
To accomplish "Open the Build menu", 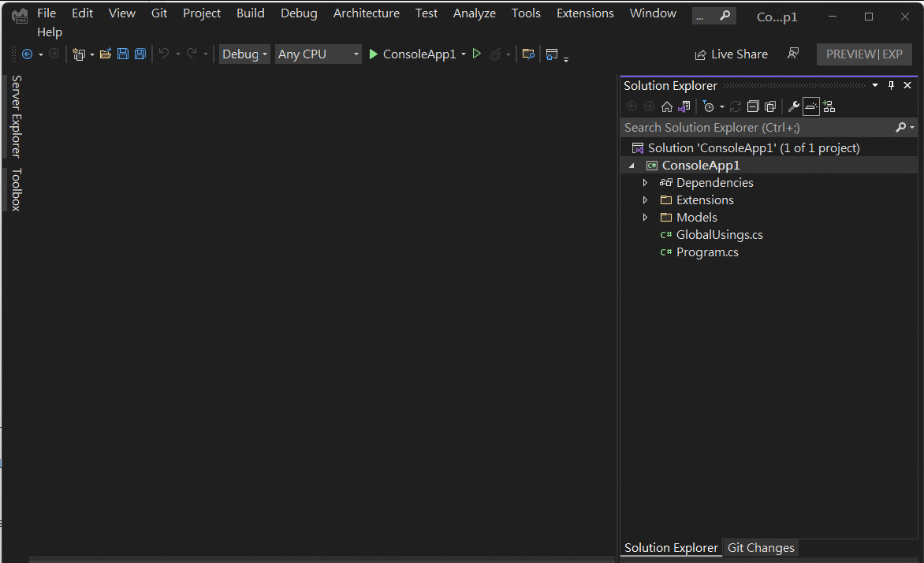I will (251, 13).
